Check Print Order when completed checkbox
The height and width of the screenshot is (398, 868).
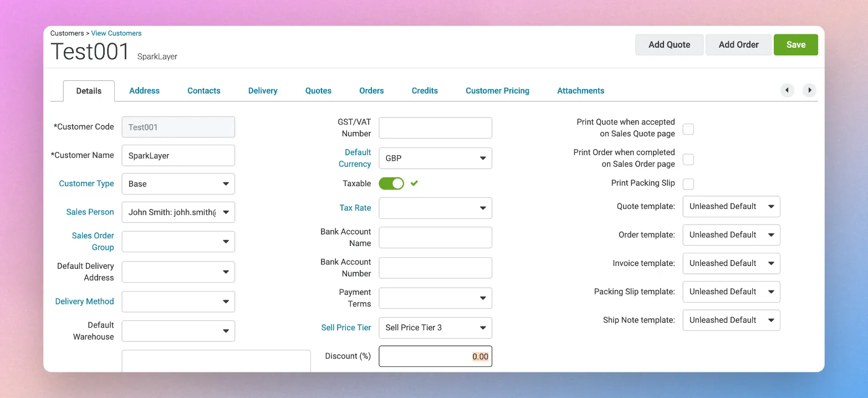[x=688, y=160]
